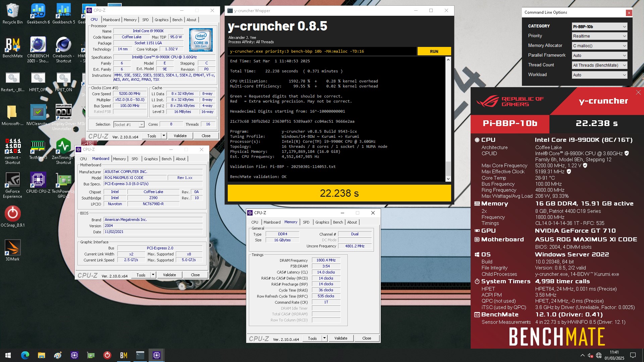Select CPU tab in CPU-Z Mainboard window
Viewport: 644px width, 362px height.
coord(84,159)
